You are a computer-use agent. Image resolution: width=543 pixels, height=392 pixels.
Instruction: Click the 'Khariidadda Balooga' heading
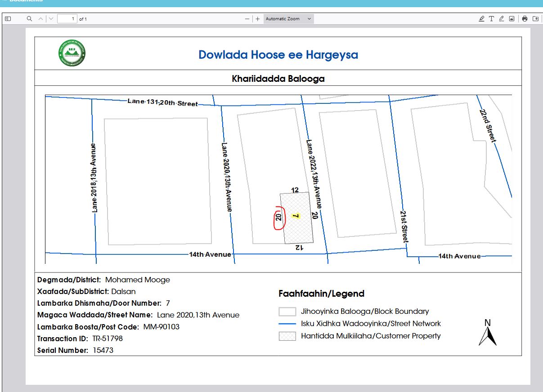[x=278, y=79]
